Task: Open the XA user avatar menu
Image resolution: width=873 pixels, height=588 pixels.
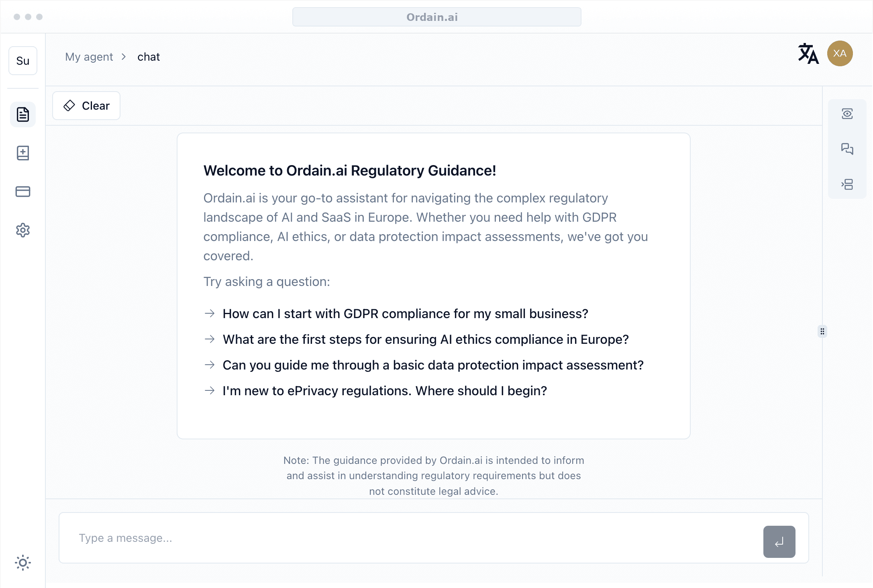Action: [x=840, y=53]
